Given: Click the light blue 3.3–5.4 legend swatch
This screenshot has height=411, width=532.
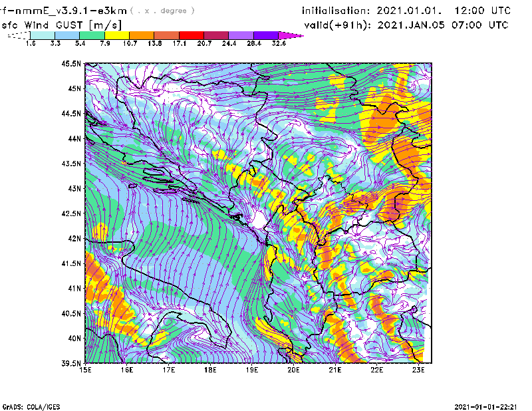Looking at the screenshot, I should (67, 35).
